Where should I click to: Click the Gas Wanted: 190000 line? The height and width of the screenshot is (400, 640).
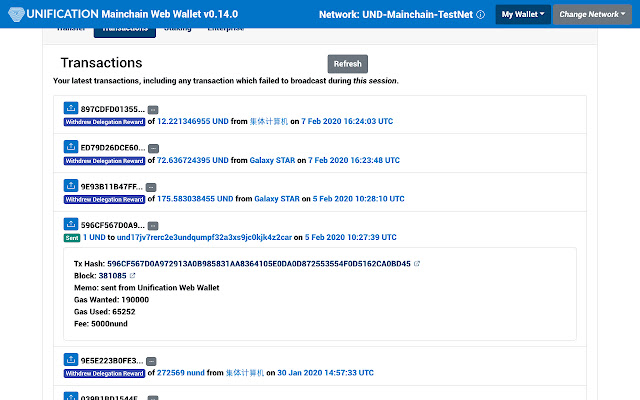tap(111, 300)
